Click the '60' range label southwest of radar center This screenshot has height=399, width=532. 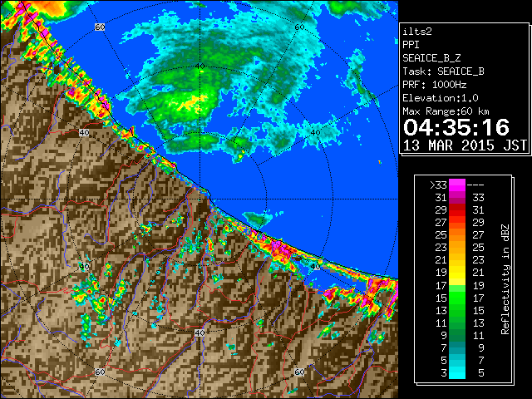point(100,372)
